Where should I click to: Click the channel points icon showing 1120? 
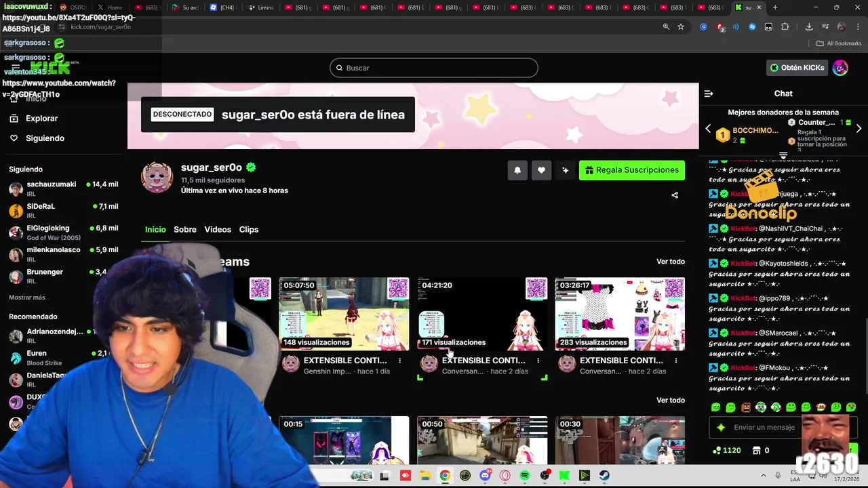(x=717, y=450)
